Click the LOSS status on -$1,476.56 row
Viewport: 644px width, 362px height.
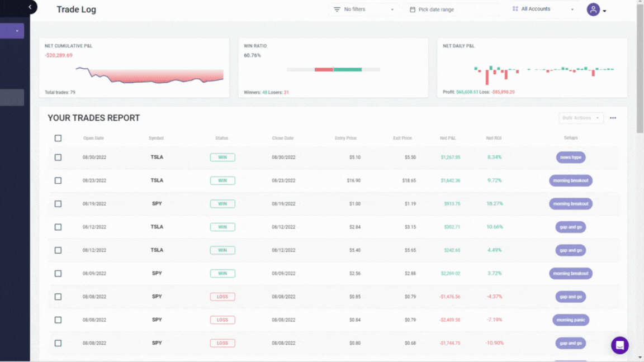222,297
